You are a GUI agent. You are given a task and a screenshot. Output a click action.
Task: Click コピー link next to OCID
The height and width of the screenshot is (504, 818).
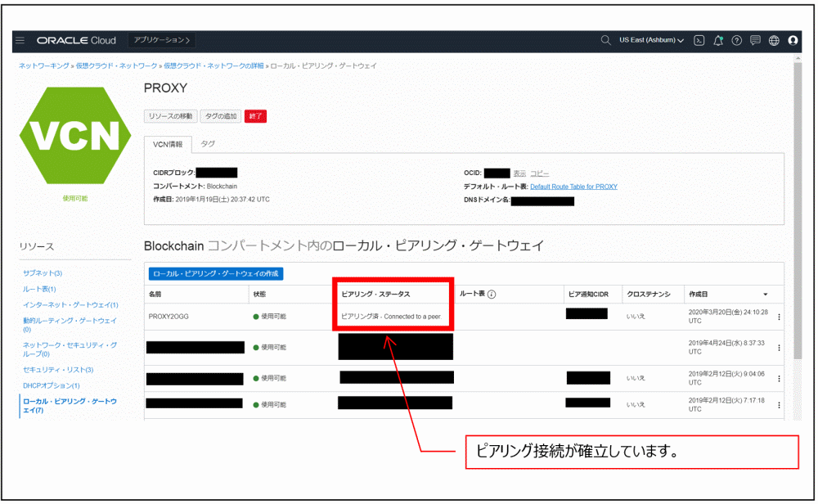click(539, 173)
